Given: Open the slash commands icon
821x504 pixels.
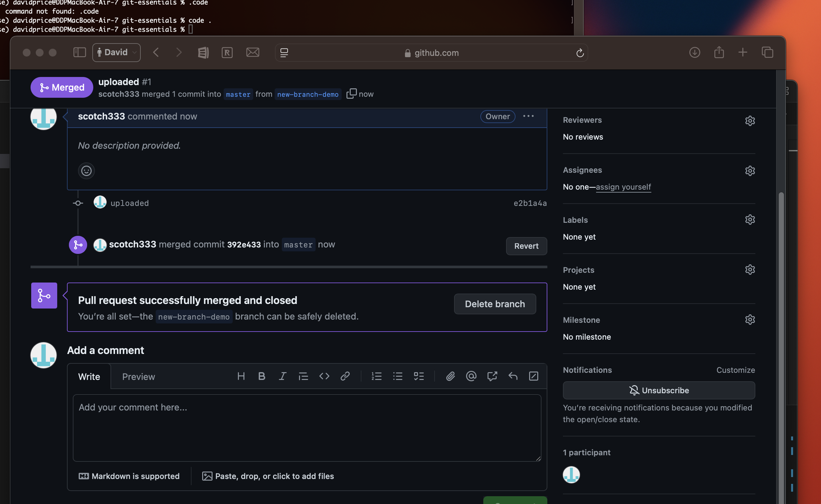Looking at the screenshot, I should pos(534,376).
